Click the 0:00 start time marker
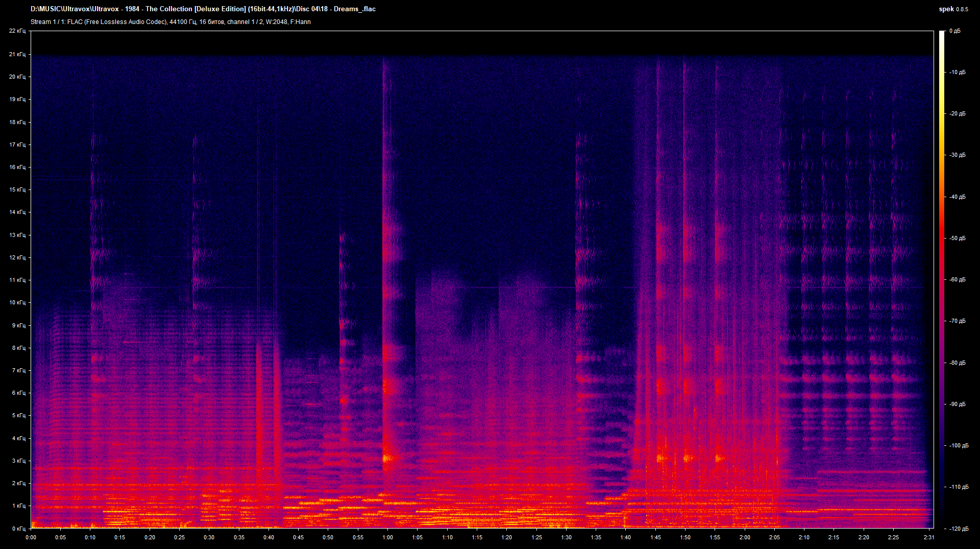The height and width of the screenshot is (549, 980). click(31, 537)
